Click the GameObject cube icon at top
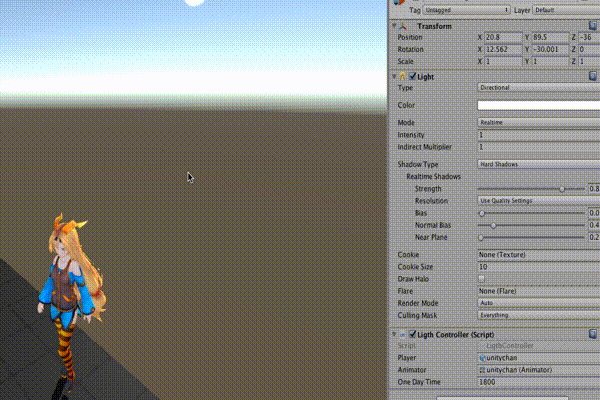 [399, 2]
